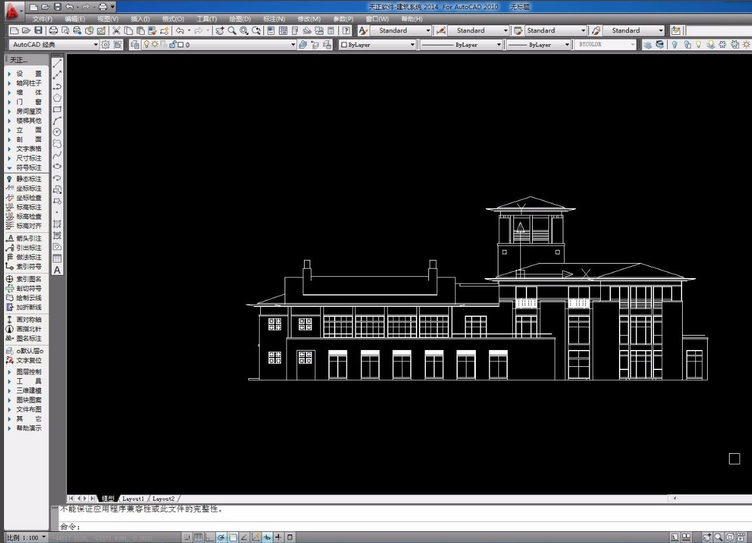Select the Multiline Text A tool
Screen dimensions: 752x543
click(57, 270)
